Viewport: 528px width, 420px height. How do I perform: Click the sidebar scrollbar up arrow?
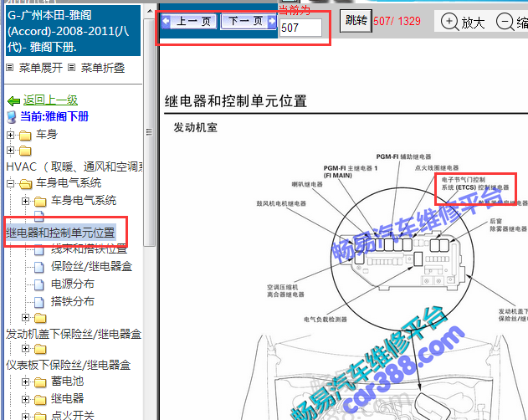pos(150,12)
